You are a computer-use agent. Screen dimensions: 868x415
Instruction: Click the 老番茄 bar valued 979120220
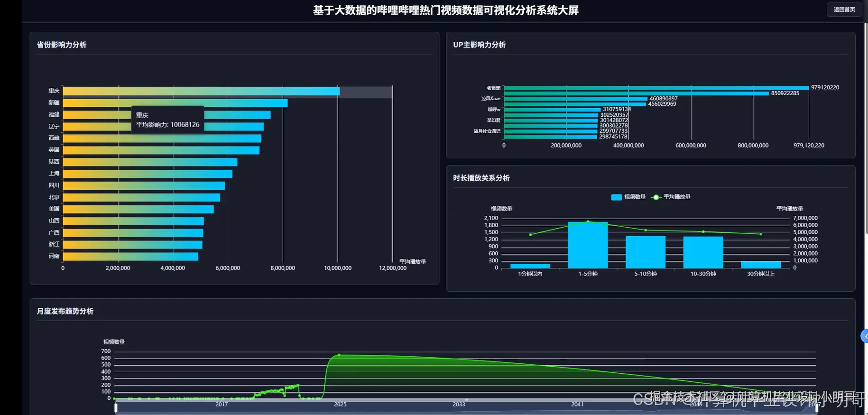click(656, 88)
